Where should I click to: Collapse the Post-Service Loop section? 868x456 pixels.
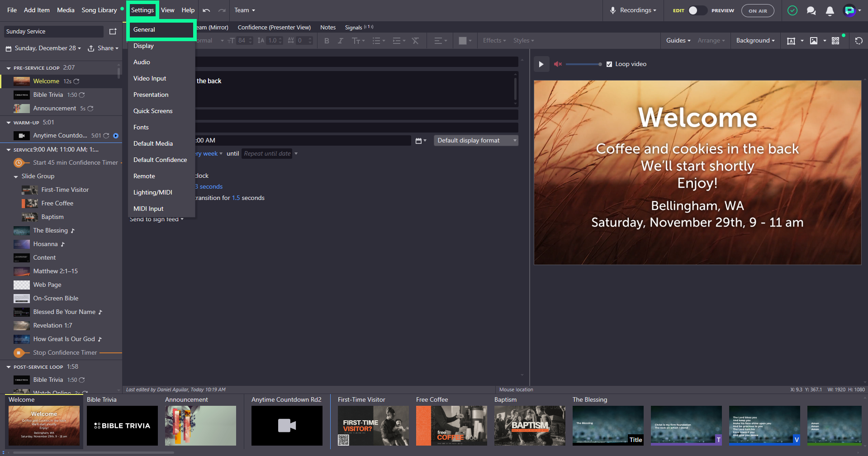click(x=9, y=367)
